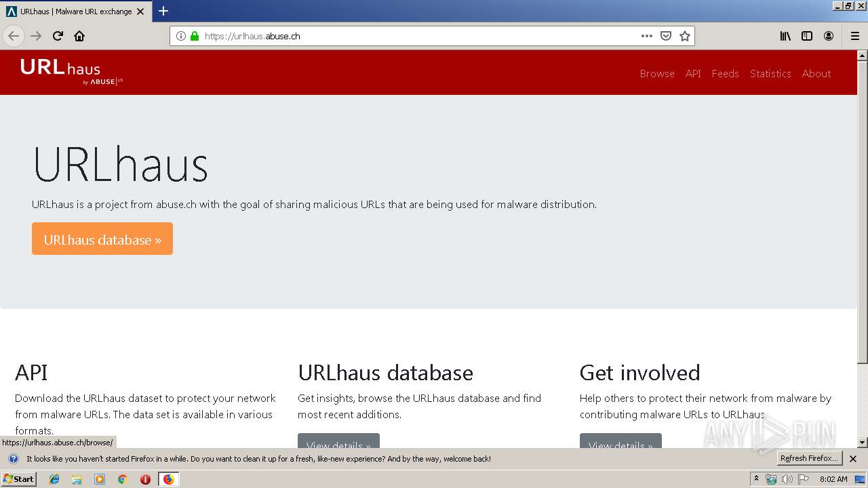Go forward with the forward arrow

(36, 36)
